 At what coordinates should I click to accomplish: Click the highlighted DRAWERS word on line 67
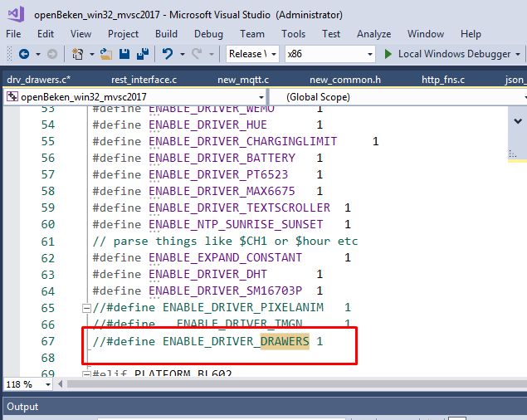(285, 341)
